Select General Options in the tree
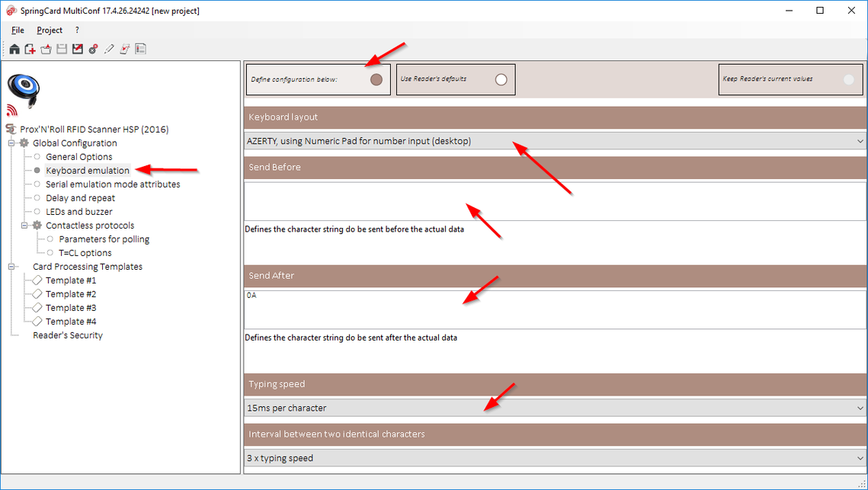The image size is (868, 490). 79,157
